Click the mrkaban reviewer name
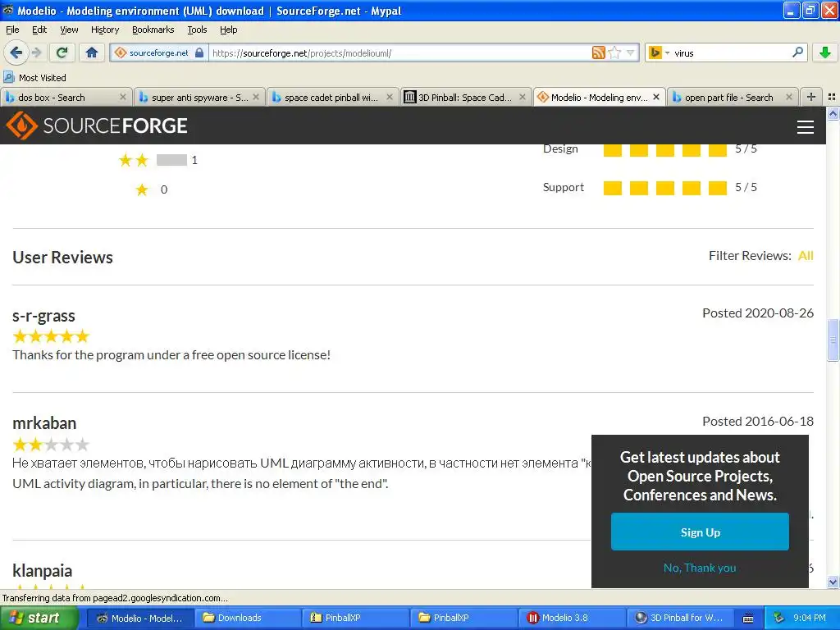The width and height of the screenshot is (840, 630). point(44,422)
